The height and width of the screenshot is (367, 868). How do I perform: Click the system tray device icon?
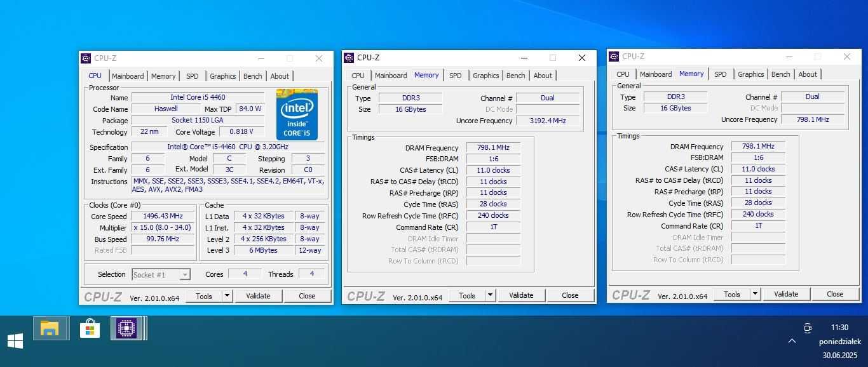click(x=807, y=328)
